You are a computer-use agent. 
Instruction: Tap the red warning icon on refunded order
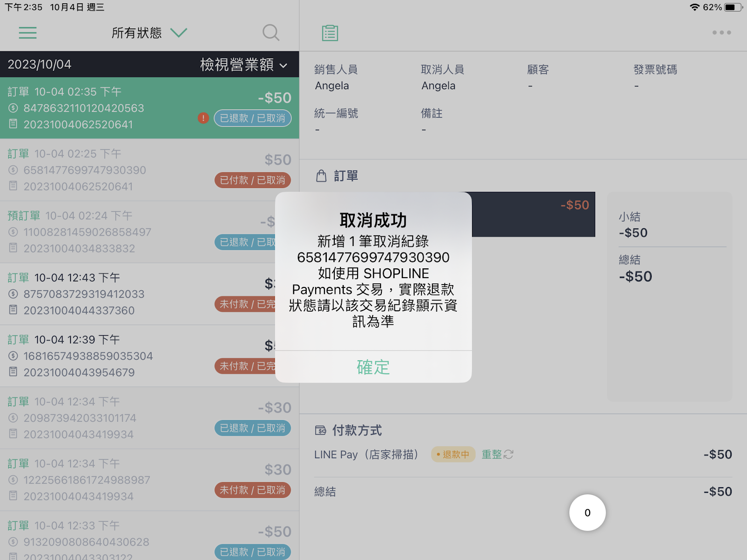(203, 118)
